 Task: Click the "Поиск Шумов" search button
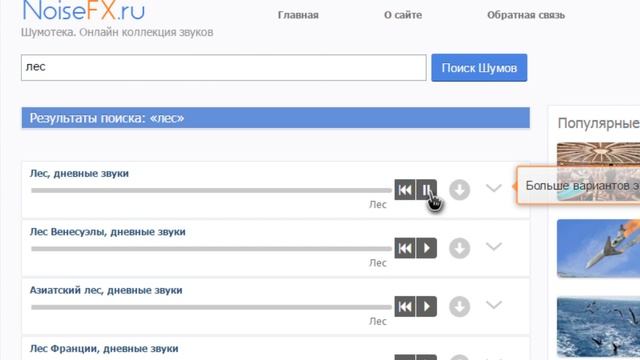[x=479, y=68]
